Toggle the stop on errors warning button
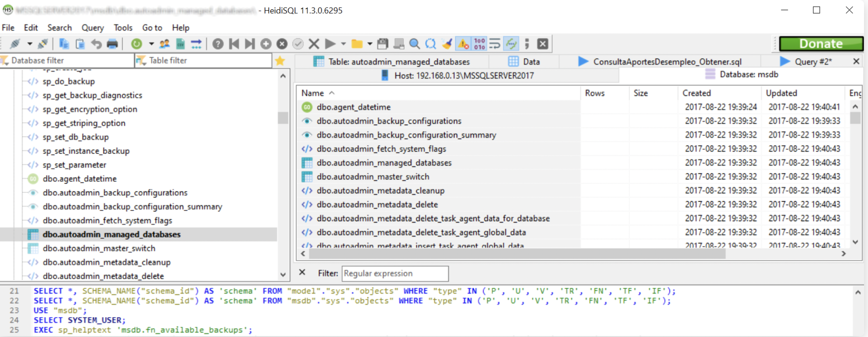 (463, 44)
